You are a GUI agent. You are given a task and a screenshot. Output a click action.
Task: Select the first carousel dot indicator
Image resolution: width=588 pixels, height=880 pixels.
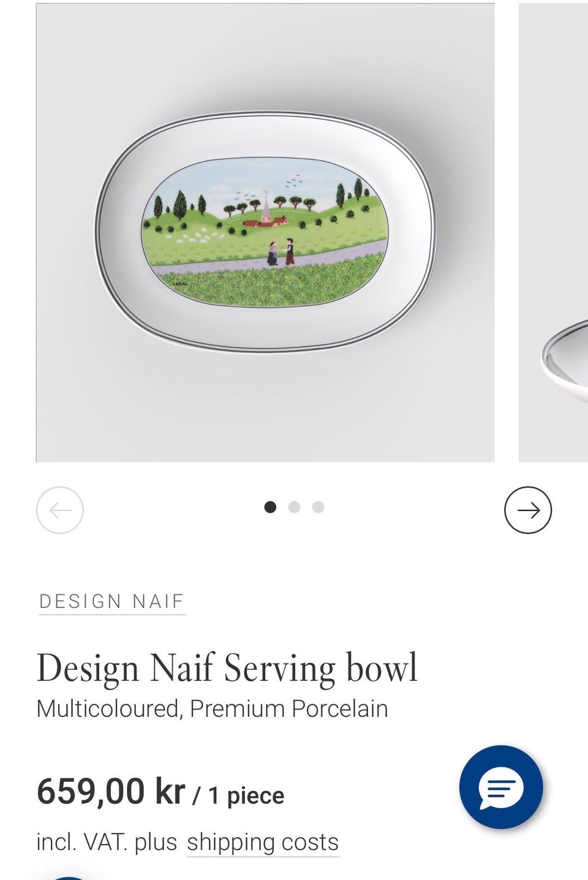[x=270, y=507]
